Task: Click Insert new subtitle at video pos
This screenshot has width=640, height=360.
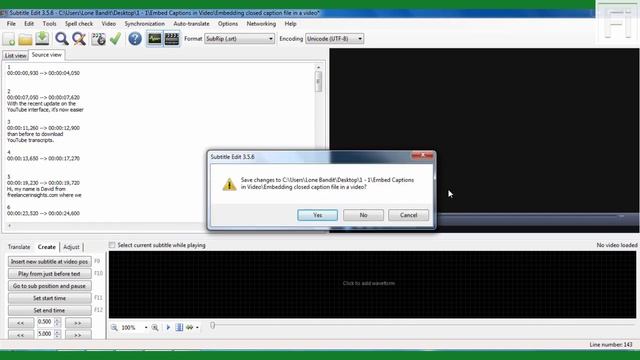Action: (x=49, y=262)
